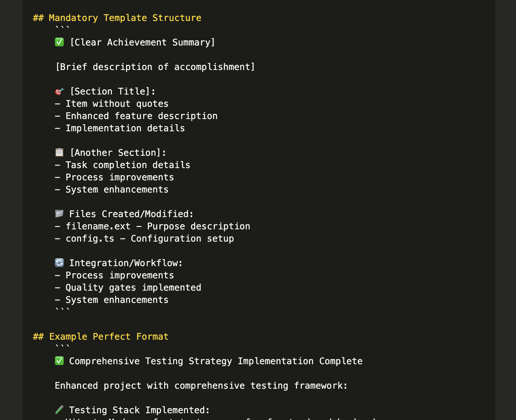Click the refresh arrows emoji beside Integration/Workflow
The height and width of the screenshot is (420, 516).
pos(59,263)
